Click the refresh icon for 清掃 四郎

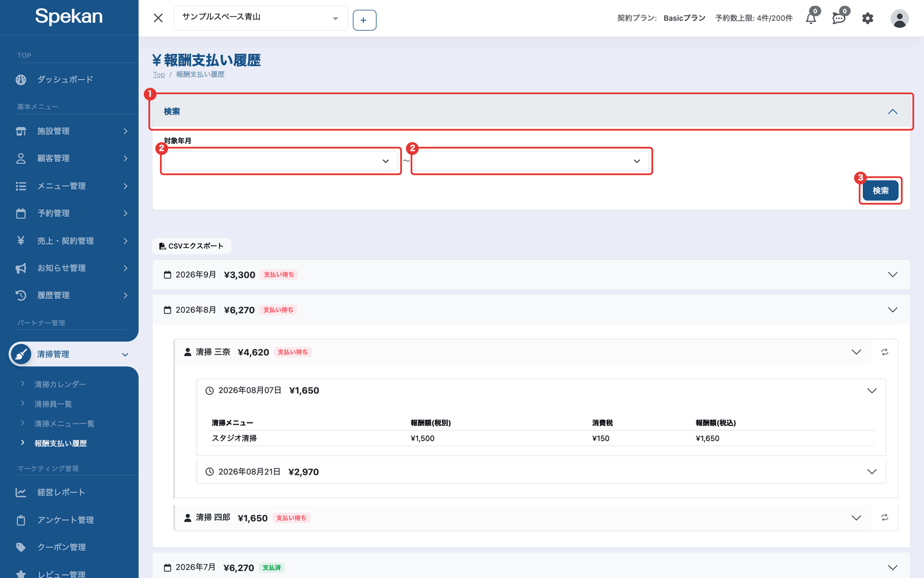click(x=885, y=518)
